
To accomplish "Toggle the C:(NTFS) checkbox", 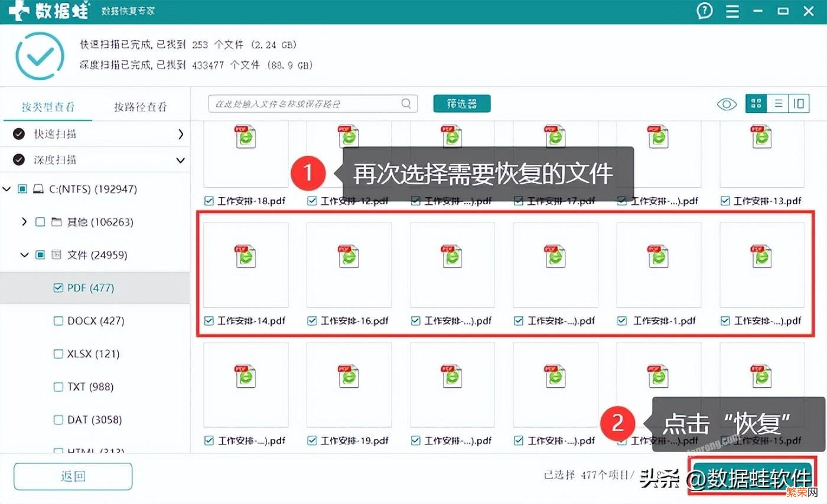I will (x=22, y=189).
